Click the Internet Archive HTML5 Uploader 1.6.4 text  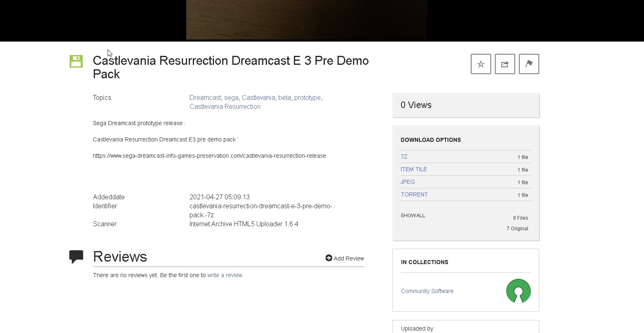(x=244, y=224)
